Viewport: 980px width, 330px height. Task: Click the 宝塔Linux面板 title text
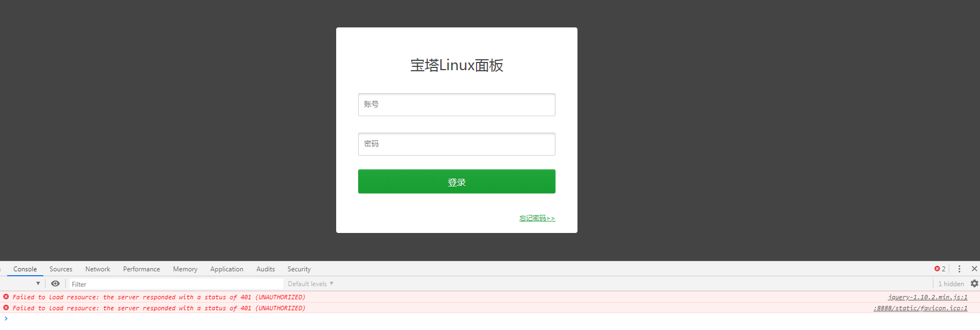click(457, 65)
